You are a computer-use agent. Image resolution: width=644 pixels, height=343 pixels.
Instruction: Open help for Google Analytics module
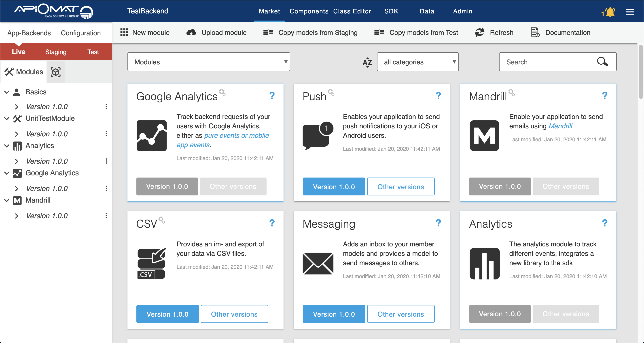point(272,95)
